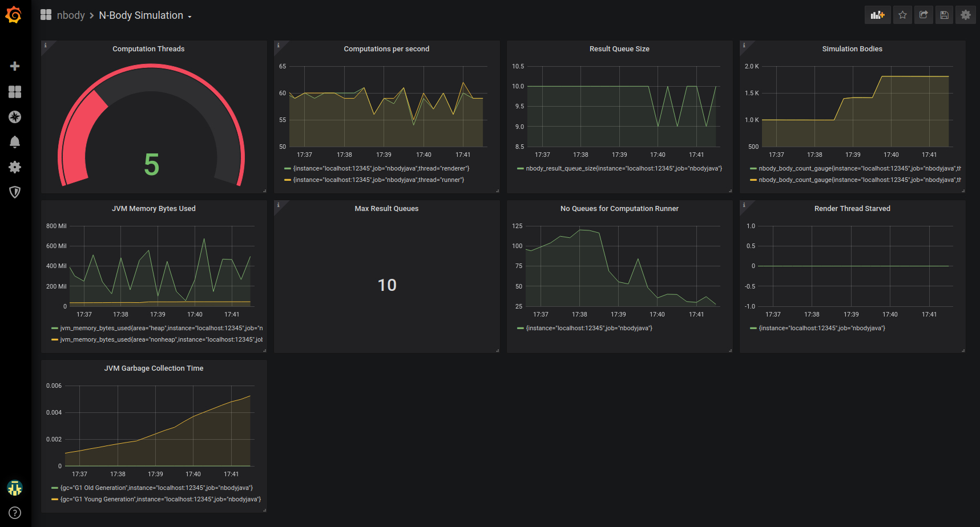Toggle the nbody_result_queue_size legend series
The height and width of the screenshot is (527, 980).
coord(624,169)
